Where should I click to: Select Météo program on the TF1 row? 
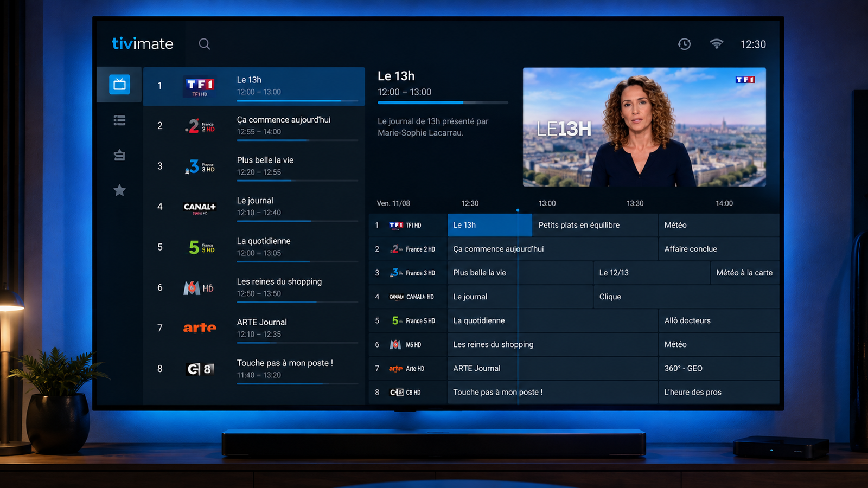[719, 225]
